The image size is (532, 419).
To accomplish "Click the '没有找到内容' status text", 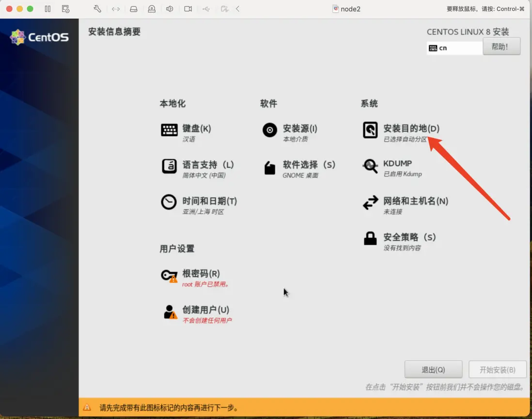I will click(403, 248).
